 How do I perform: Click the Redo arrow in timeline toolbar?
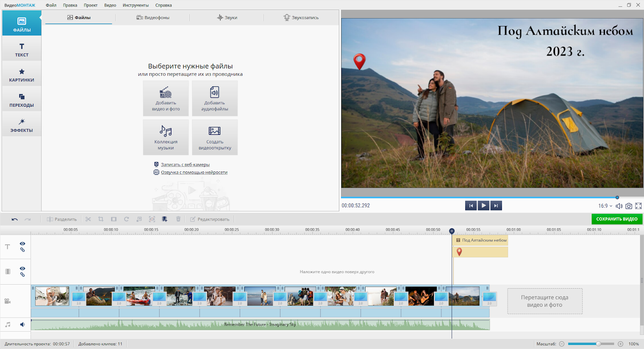[27, 219]
